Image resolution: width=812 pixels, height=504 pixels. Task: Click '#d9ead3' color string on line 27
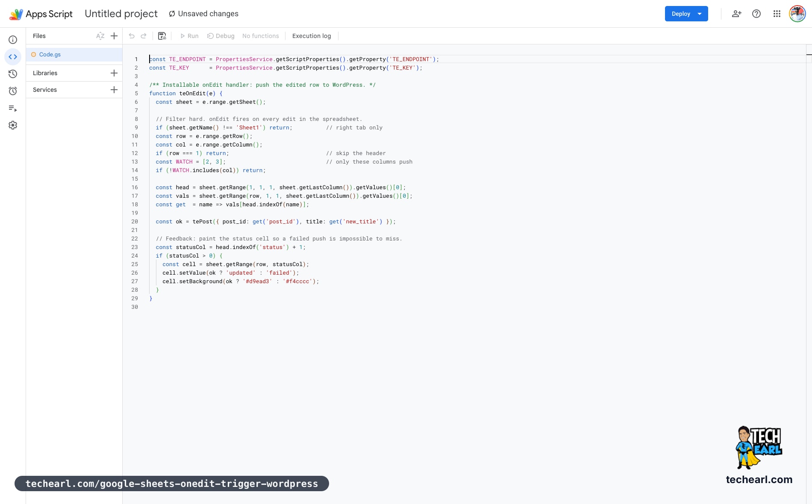[257, 281]
